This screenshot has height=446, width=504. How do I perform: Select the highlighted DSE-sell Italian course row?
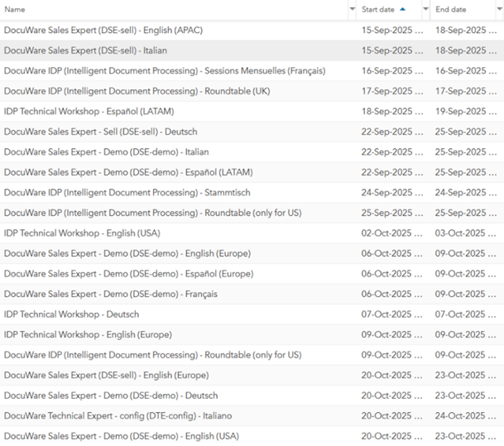(91, 50)
